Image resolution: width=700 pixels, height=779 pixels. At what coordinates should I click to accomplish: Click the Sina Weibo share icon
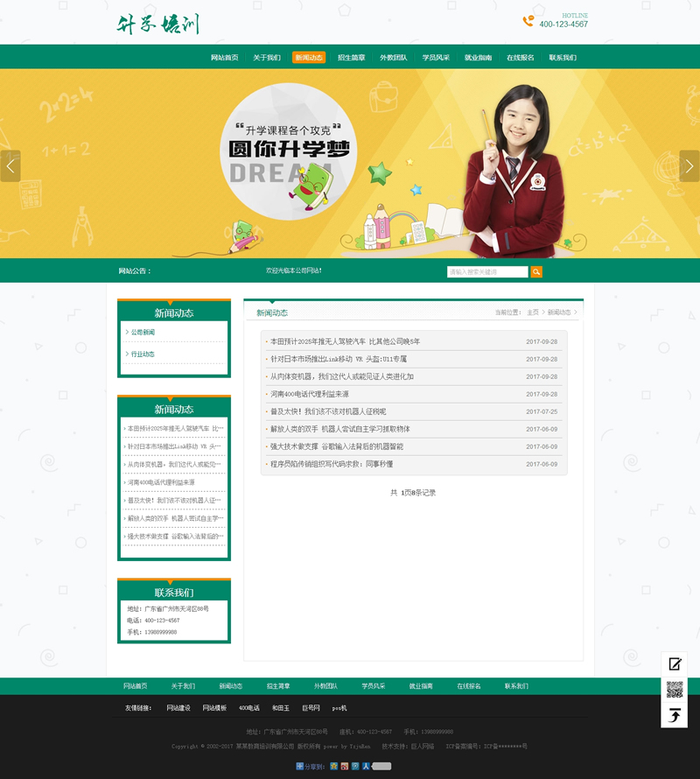[x=345, y=766]
